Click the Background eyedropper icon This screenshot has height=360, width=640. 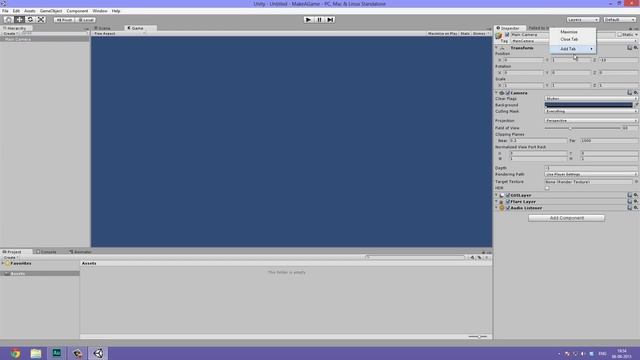636,105
